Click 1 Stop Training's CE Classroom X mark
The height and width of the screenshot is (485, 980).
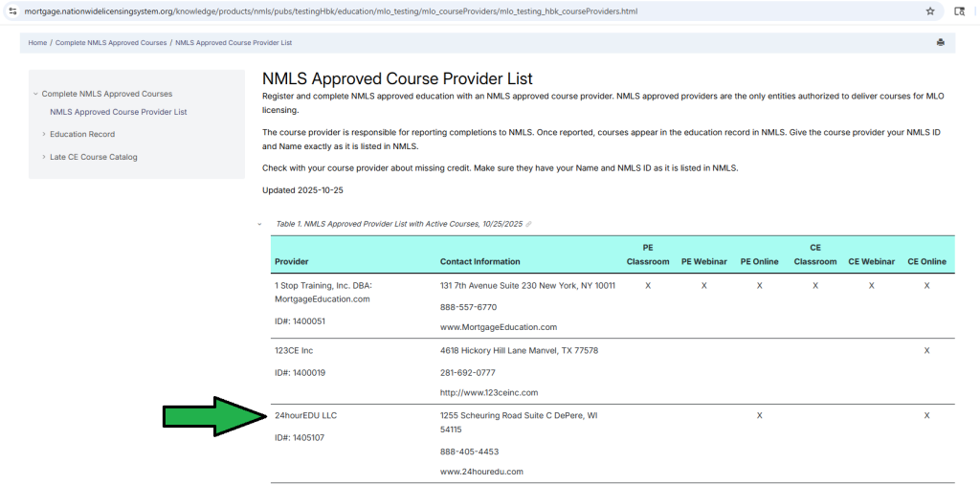pyautogui.click(x=815, y=286)
